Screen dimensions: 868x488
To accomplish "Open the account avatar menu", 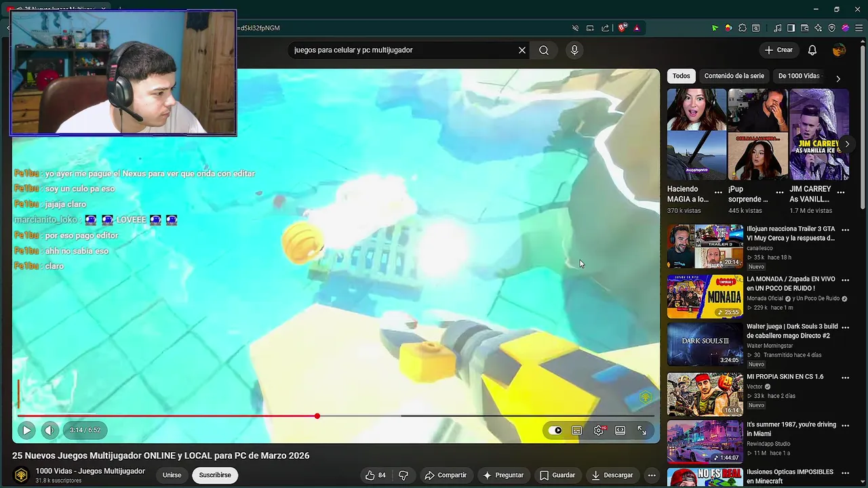I will tap(839, 50).
